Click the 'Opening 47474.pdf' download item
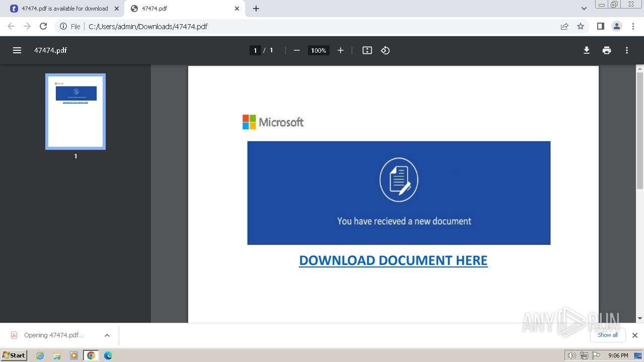644x362 pixels. click(x=54, y=335)
